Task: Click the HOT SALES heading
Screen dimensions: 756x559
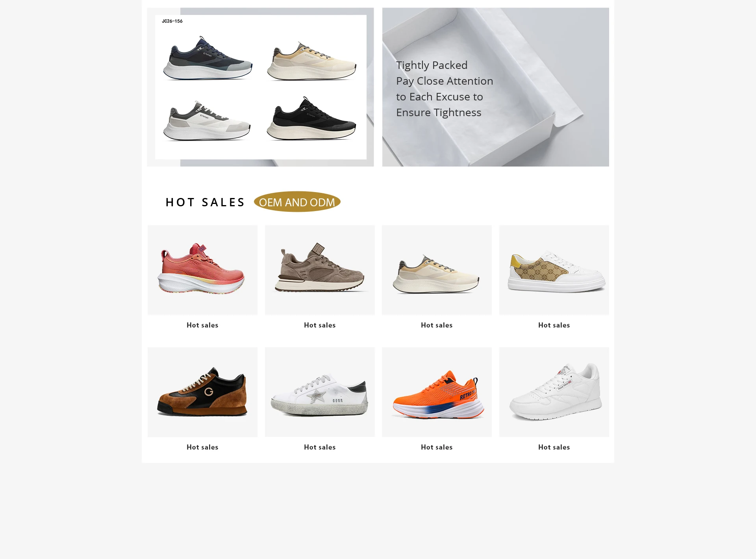Action: 205,202
